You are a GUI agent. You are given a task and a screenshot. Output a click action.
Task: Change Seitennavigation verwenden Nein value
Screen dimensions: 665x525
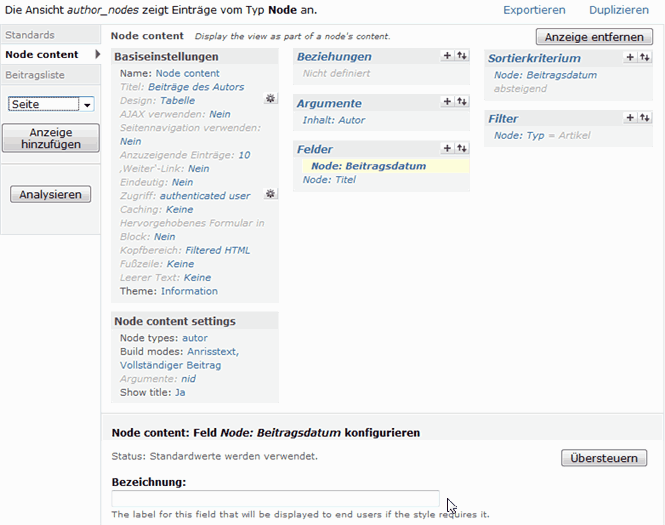130,141
